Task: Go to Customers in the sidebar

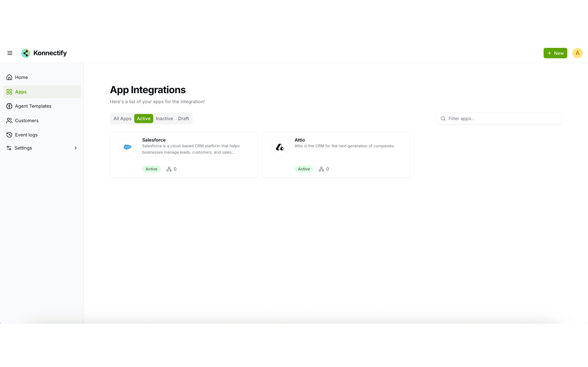Action: click(26, 120)
